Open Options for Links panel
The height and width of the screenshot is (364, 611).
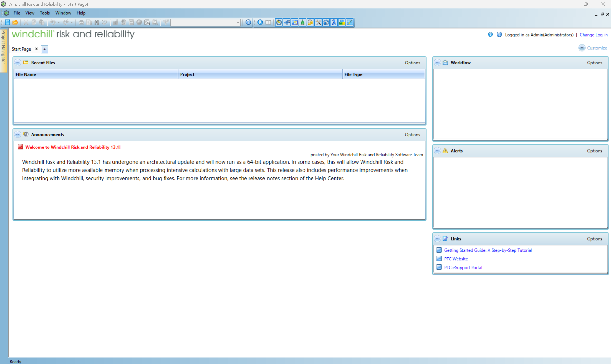594,239
